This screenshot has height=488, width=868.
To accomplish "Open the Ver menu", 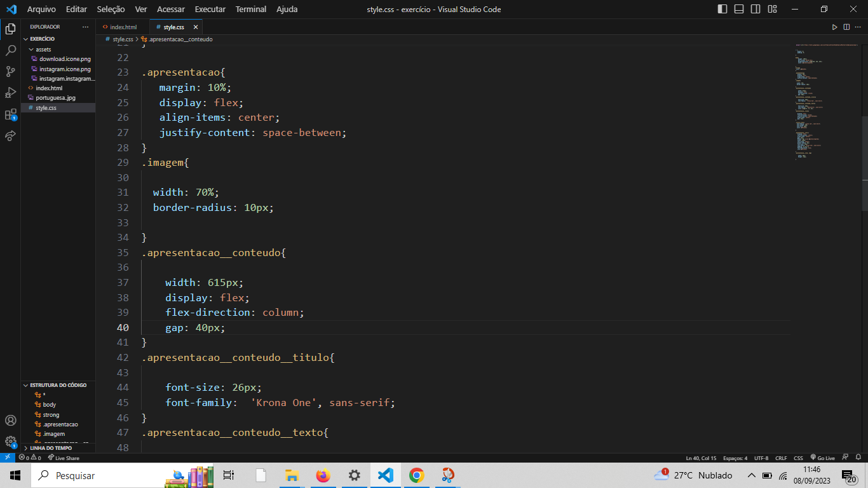I will (x=141, y=9).
